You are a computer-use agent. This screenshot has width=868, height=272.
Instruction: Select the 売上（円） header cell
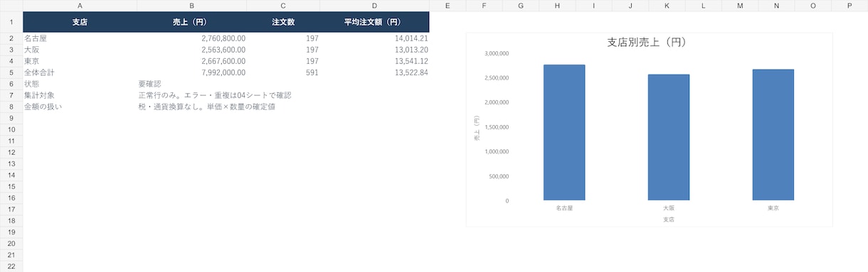coord(192,22)
